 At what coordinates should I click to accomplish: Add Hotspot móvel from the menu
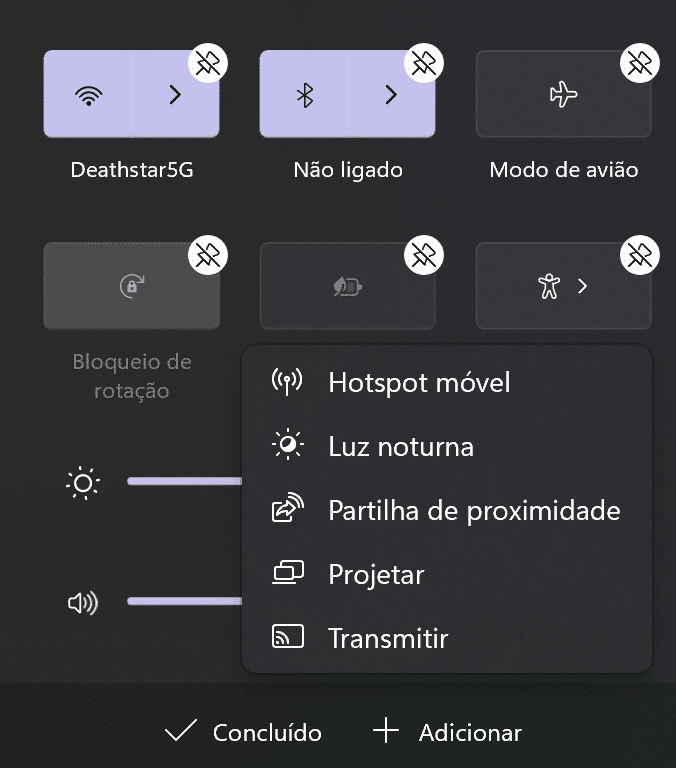(419, 382)
